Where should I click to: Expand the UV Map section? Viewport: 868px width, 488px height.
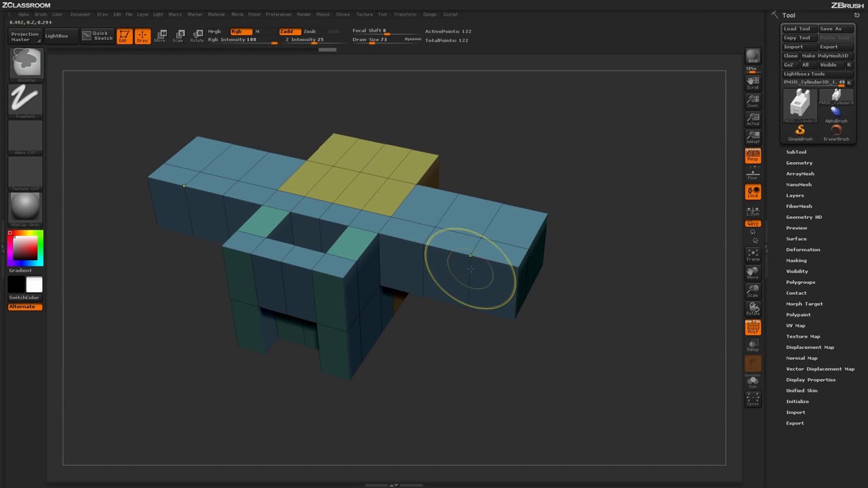795,325
